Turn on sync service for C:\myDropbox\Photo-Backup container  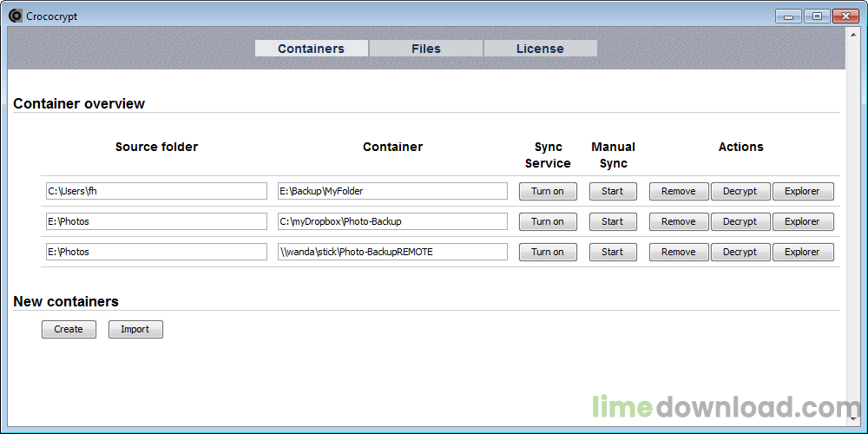tap(548, 221)
